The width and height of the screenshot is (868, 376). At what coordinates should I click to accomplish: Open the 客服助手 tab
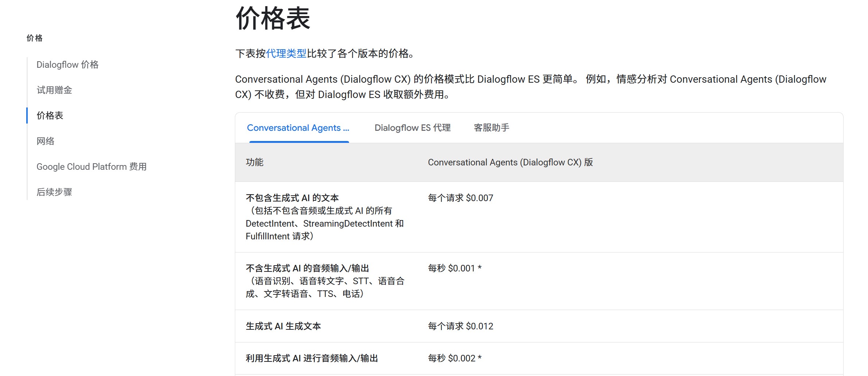[491, 128]
